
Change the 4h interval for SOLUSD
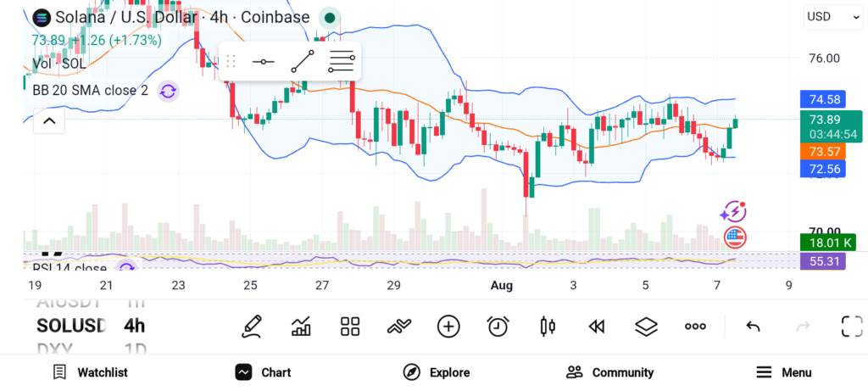(x=135, y=326)
